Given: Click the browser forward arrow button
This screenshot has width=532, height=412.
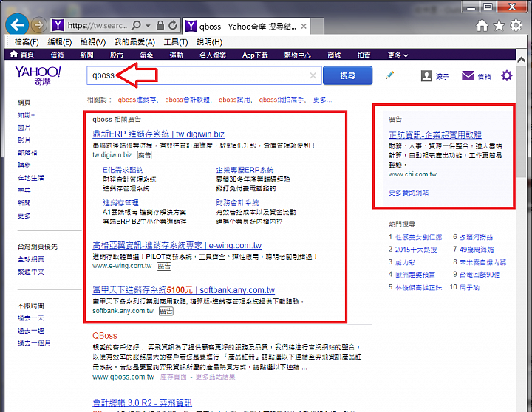Looking at the screenshot, I should point(38,25).
